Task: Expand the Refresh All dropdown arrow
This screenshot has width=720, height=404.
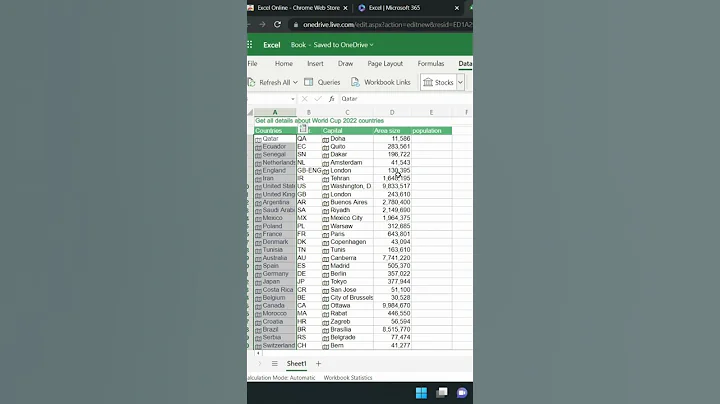Action: [295, 83]
